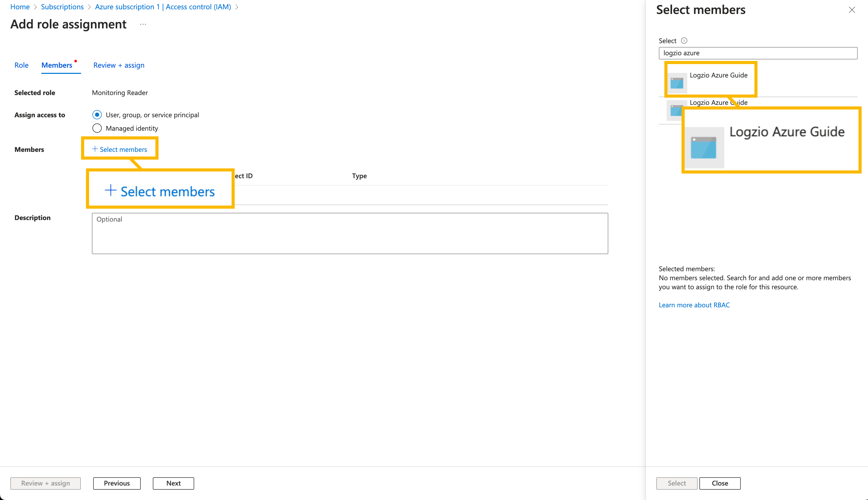Open info tooltip next to Select label
The image size is (868, 500).
pos(684,41)
